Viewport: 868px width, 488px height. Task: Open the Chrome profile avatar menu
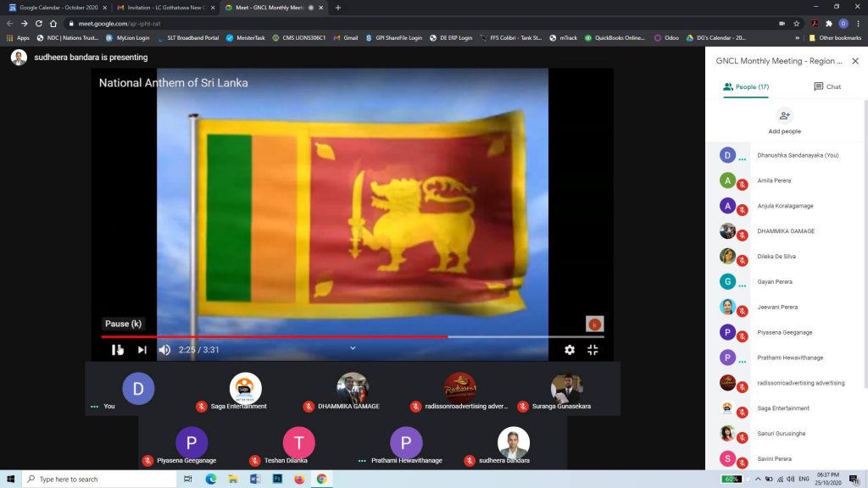(843, 24)
